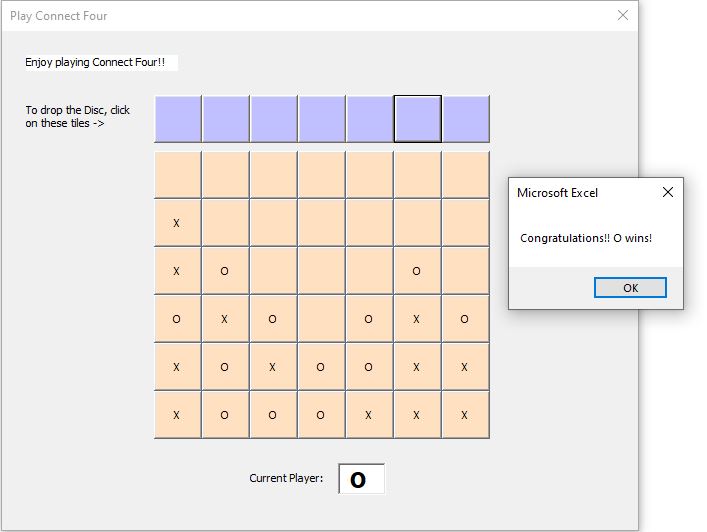Drop a disc in the second column tile
This screenshot has height=532, width=707.
pos(226,119)
